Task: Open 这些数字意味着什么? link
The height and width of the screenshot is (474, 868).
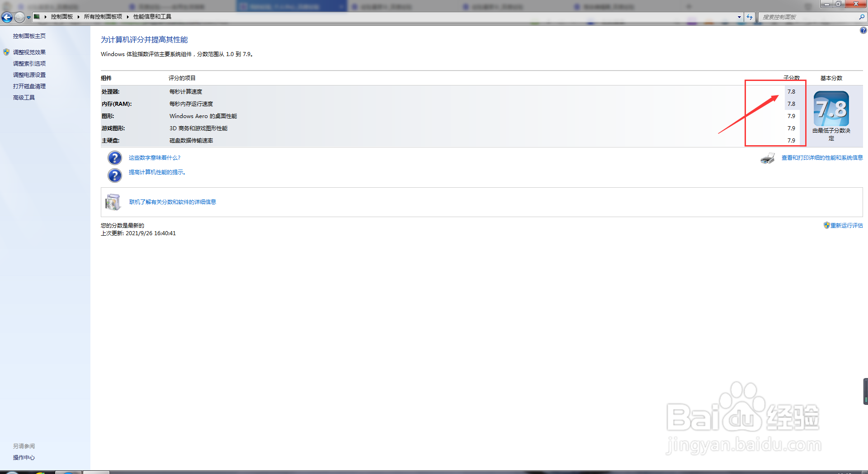Action: point(155,158)
